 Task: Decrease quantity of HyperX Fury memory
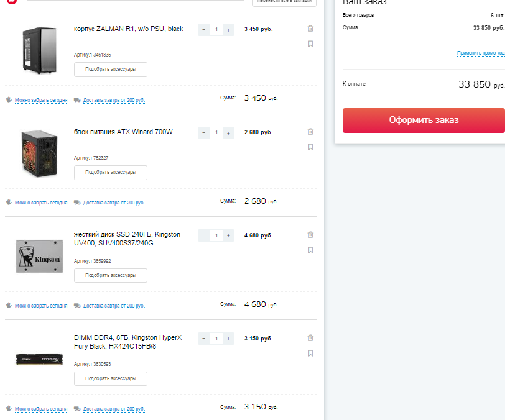[x=203, y=339]
